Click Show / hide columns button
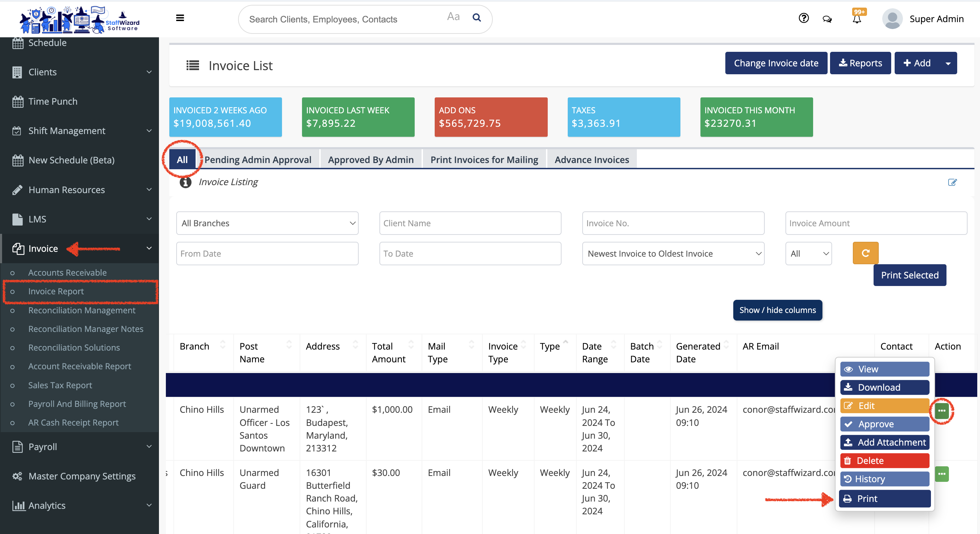 [777, 310]
